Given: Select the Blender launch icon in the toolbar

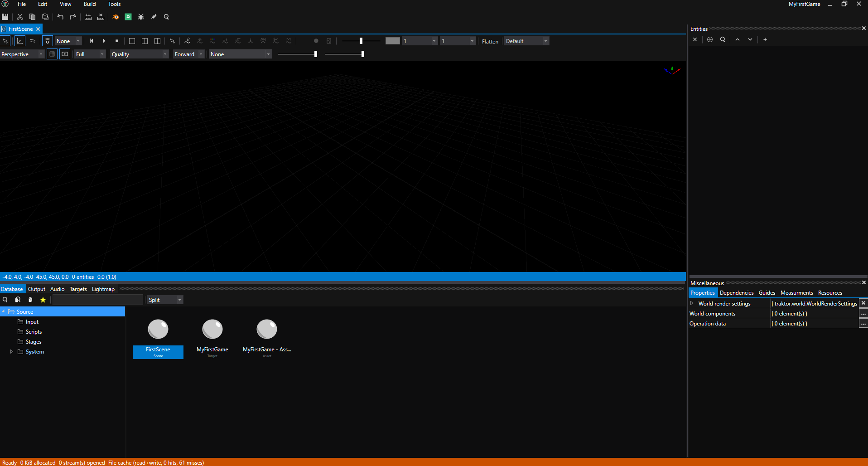Looking at the screenshot, I should [x=116, y=17].
